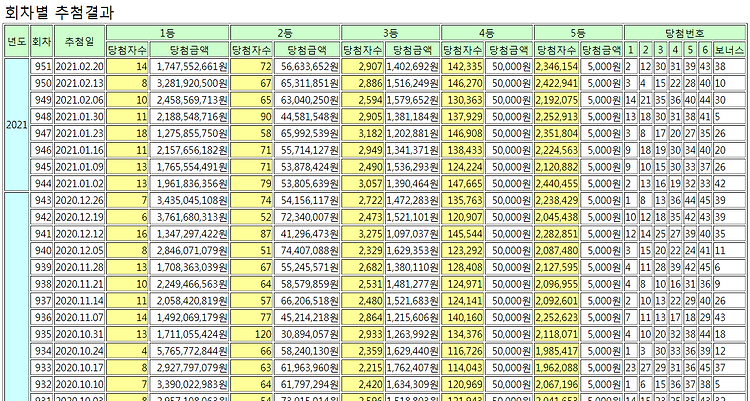Select round number 932 cell
The width and height of the screenshot is (750, 401).
pos(42,385)
